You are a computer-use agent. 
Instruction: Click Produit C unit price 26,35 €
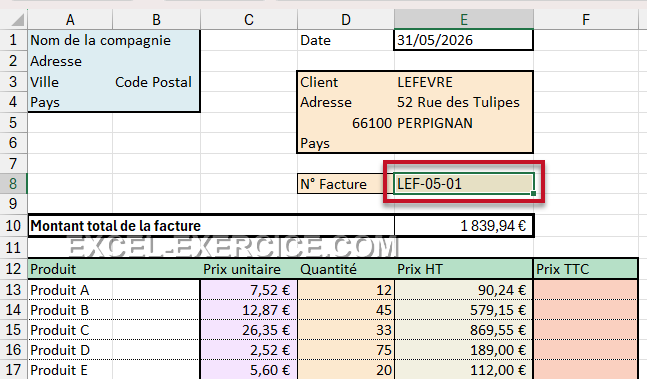click(249, 330)
